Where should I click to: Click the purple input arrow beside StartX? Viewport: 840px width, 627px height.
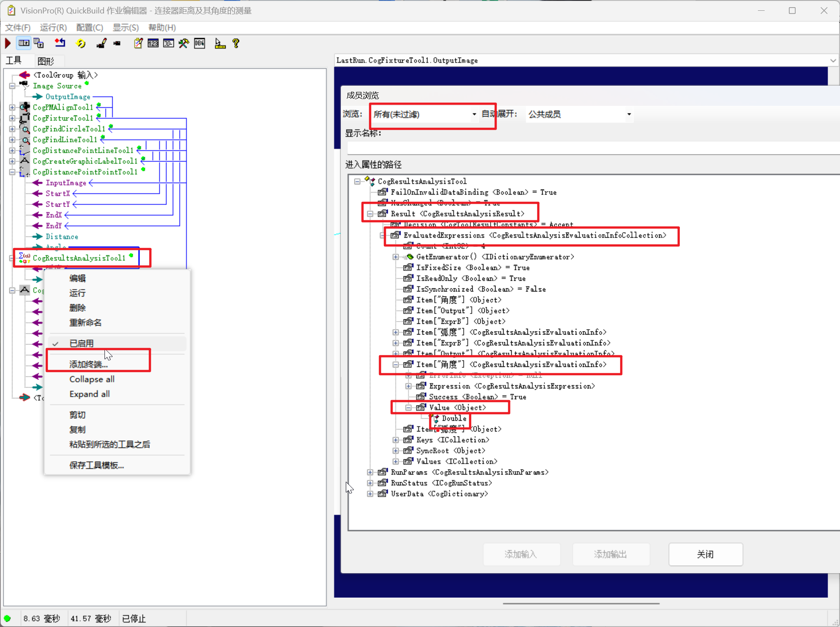click(38, 193)
